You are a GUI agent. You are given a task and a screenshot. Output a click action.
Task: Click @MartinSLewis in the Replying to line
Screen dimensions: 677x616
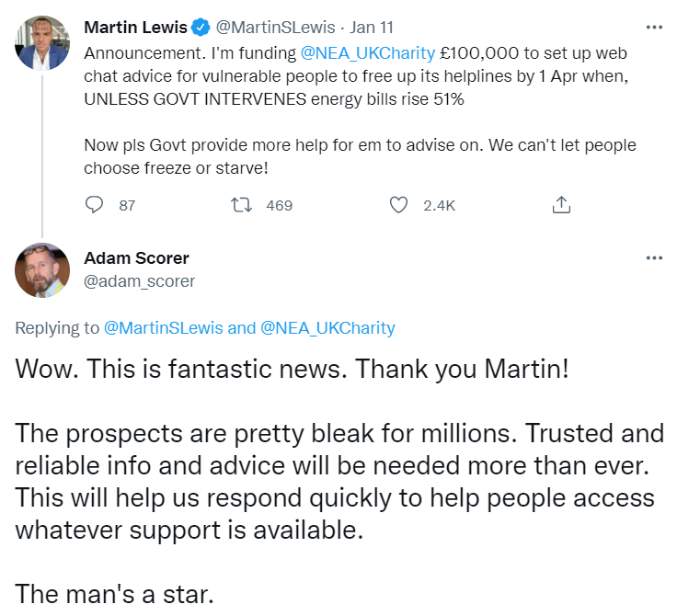coord(163,327)
